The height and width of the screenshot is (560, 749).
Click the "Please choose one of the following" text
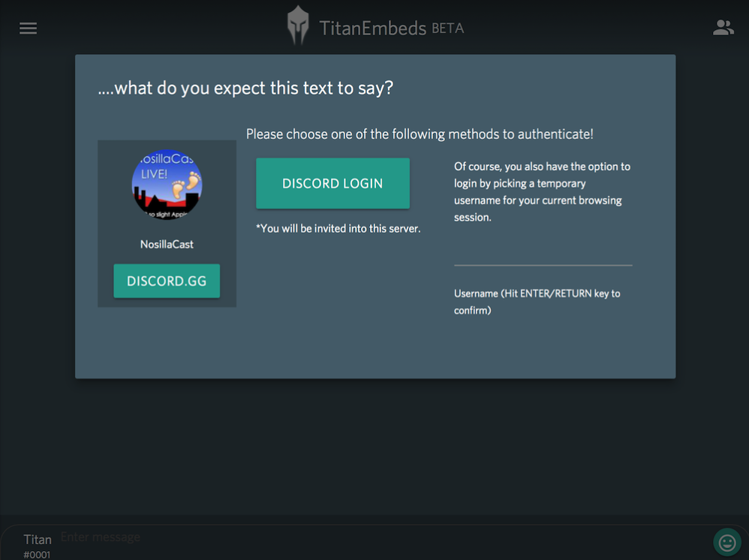point(420,134)
